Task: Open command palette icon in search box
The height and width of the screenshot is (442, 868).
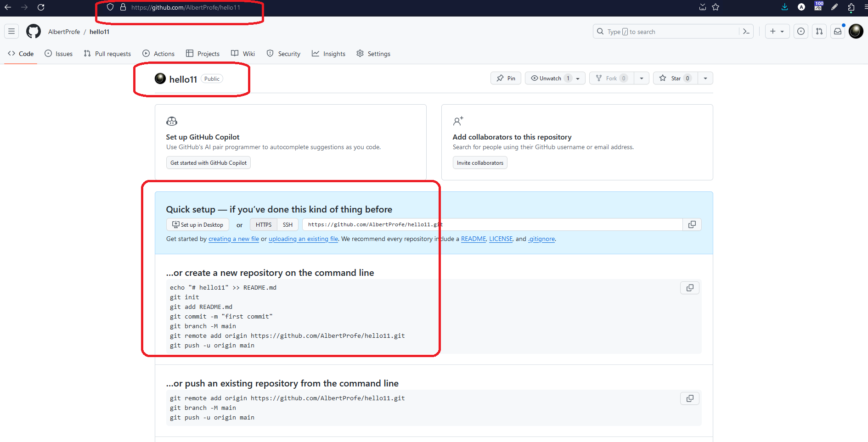Action: pyautogui.click(x=746, y=31)
